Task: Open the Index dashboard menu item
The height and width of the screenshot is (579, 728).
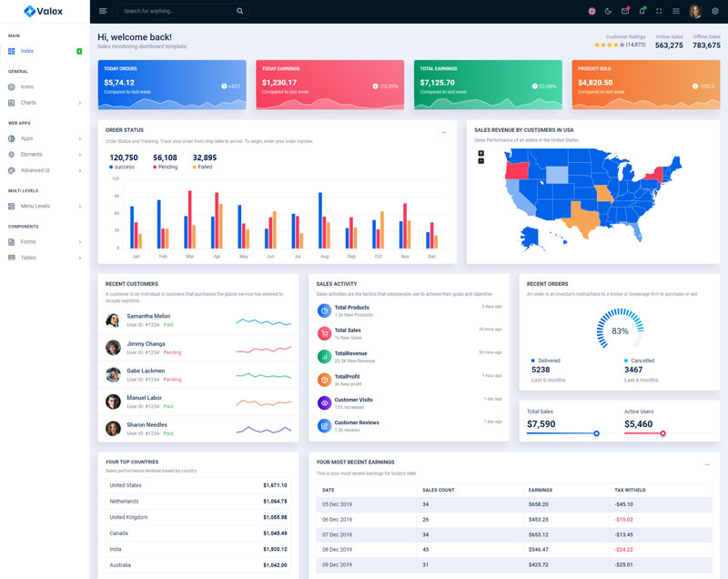Action: [x=27, y=51]
